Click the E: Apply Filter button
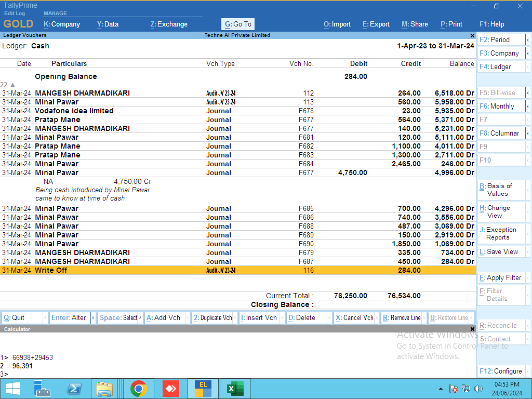 tap(501, 278)
